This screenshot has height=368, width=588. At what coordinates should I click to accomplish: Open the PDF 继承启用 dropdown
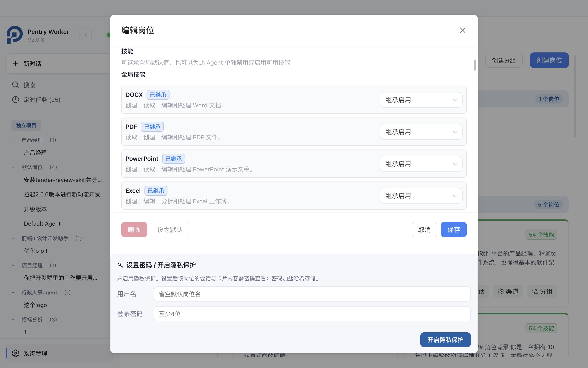pos(421,132)
